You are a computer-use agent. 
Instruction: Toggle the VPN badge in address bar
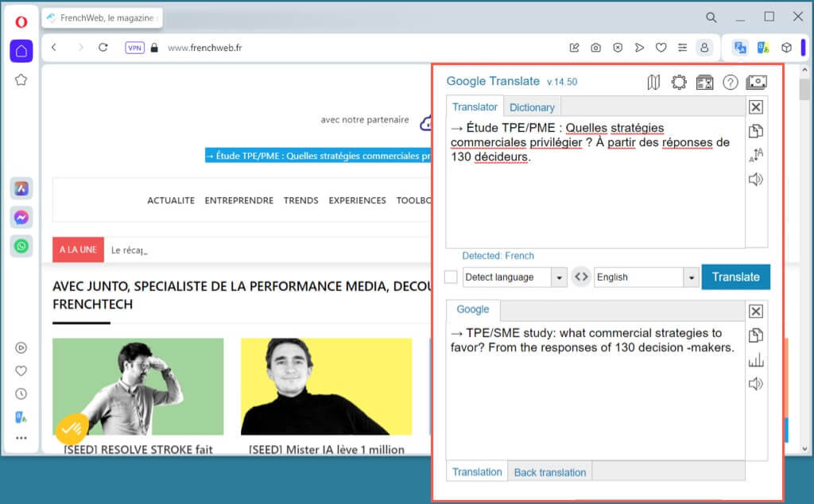click(x=134, y=48)
